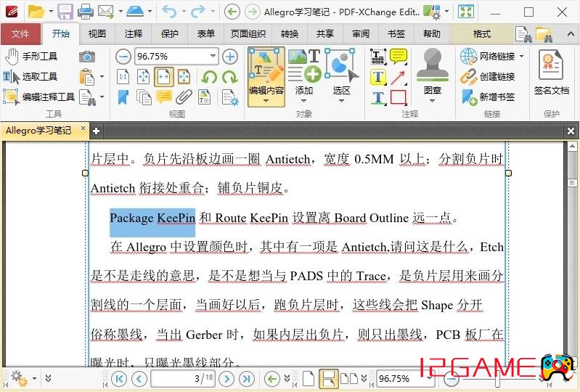
Task: Toggle the fit width view icon
Action: 164,77
